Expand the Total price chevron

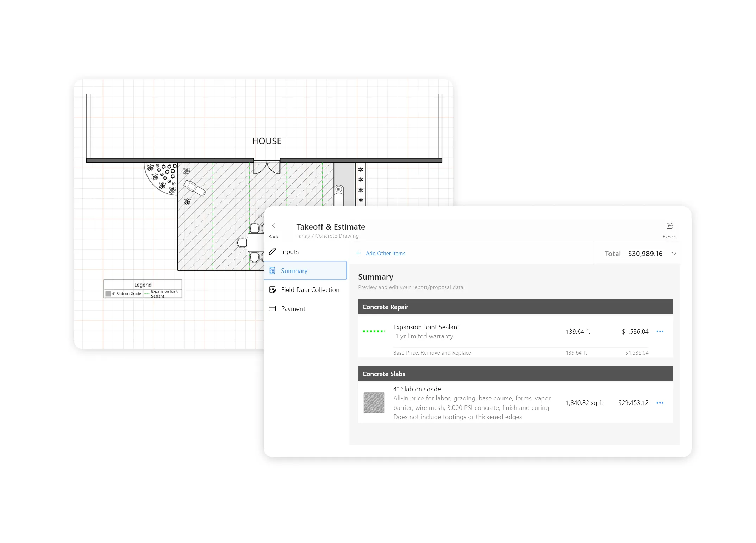point(674,253)
